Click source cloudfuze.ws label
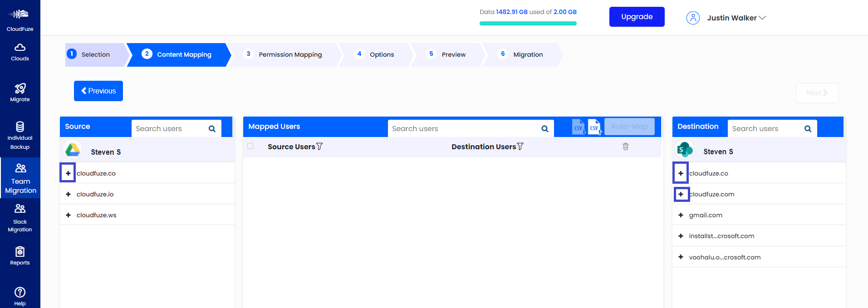The image size is (868, 308). click(96, 215)
